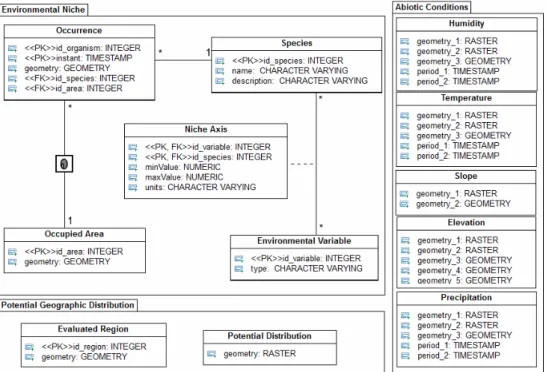This screenshot has height=372, width=546.
Task: Click the dashed line beside Niche Axis
Action: coord(302,164)
